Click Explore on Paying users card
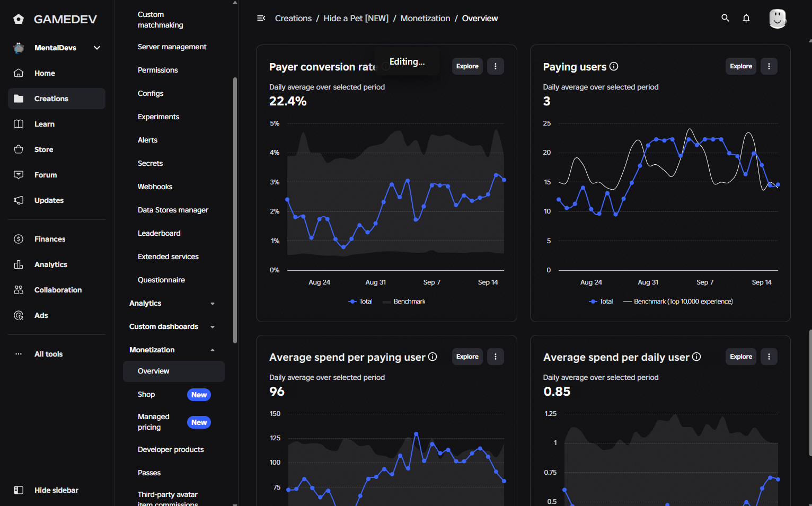812x506 pixels. (740, 66)
